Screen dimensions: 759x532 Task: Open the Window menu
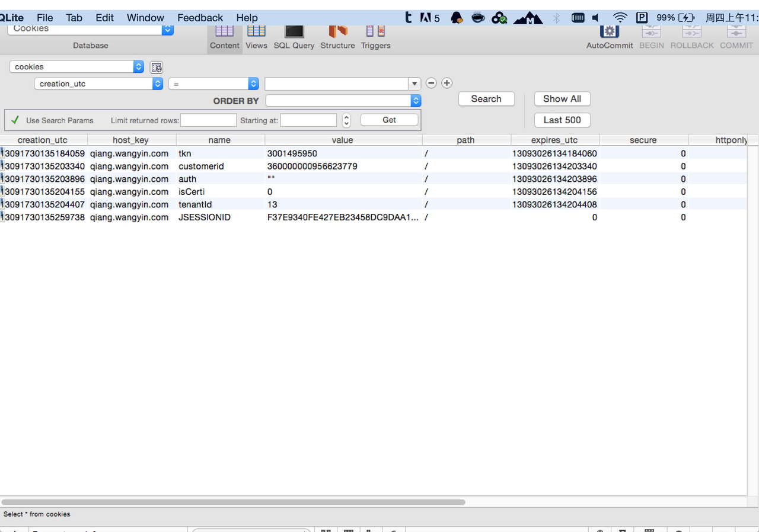click(x=145, y=18)
